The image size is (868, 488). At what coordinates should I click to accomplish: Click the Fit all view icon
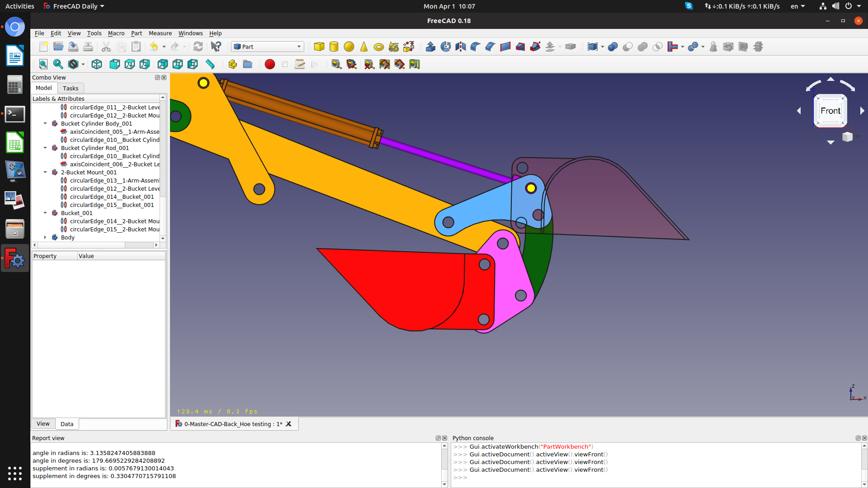tap(43, 64)
